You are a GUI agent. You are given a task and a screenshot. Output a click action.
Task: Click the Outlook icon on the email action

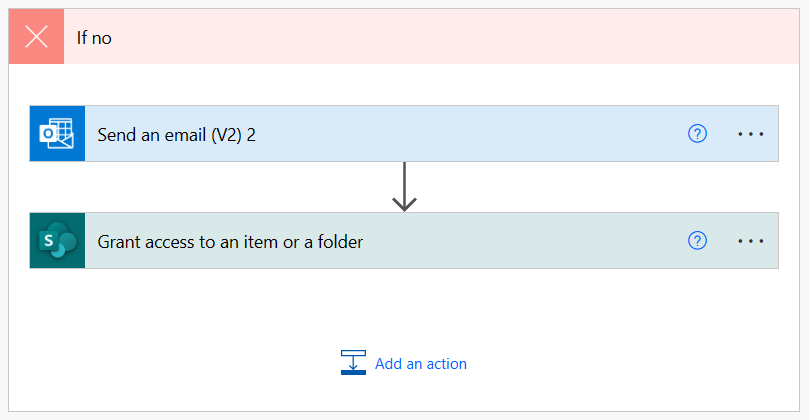pos(57,134)
